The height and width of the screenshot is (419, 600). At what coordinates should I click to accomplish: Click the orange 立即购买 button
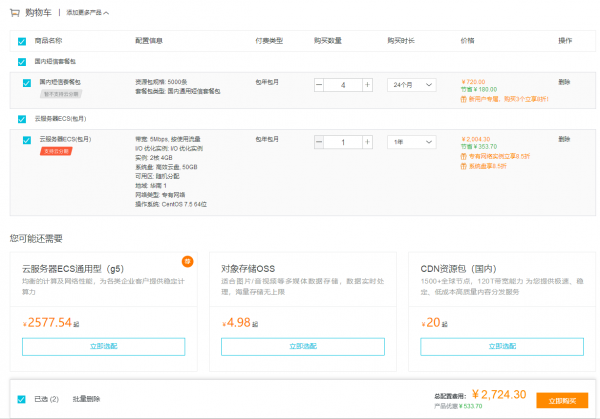pos(562,401)
